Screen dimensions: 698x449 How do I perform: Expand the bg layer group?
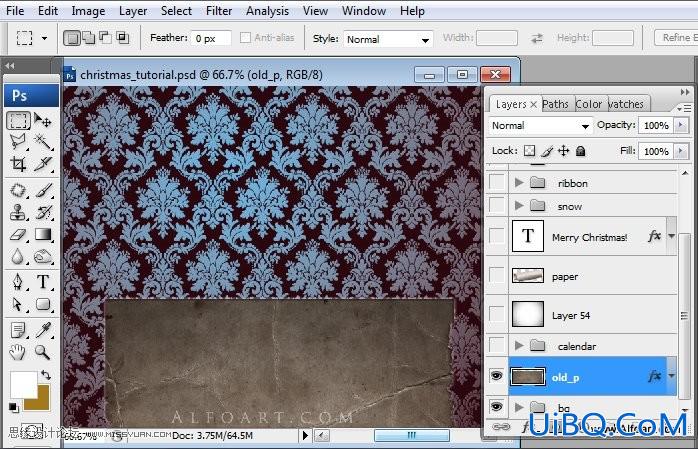tap(519, 407)
